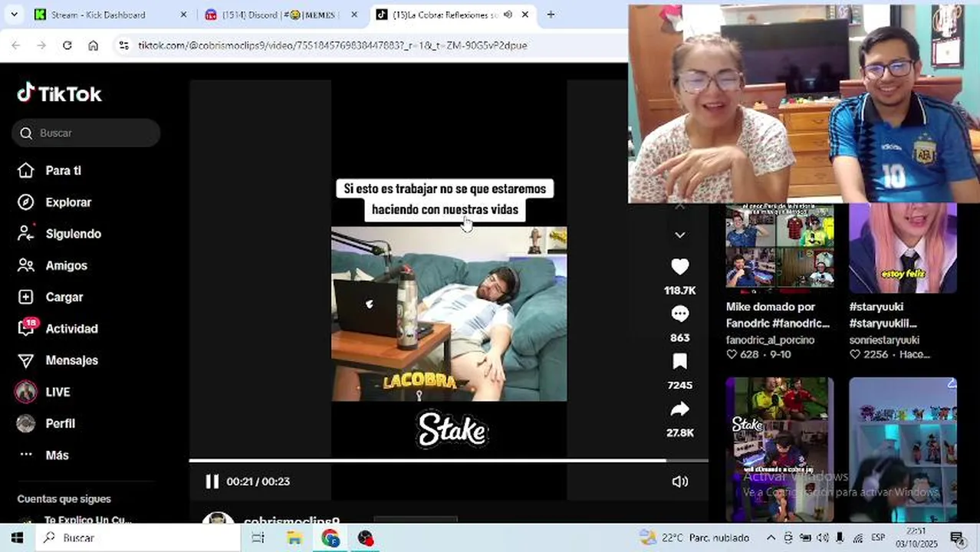Pause the TikTok video
The image size is (980, 552).
pos(212,481)
